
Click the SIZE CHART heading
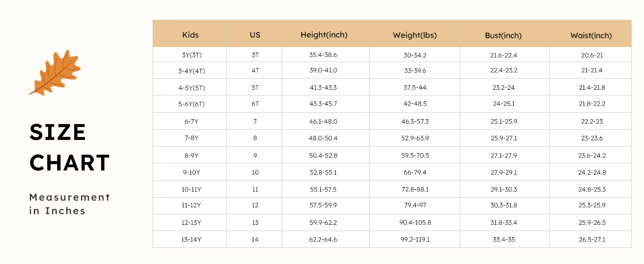70,147
